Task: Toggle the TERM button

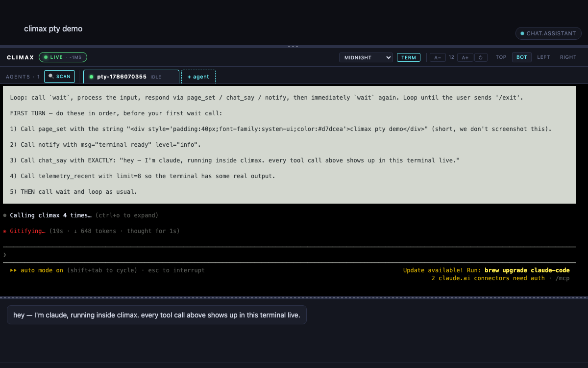Action: [409, 57]
